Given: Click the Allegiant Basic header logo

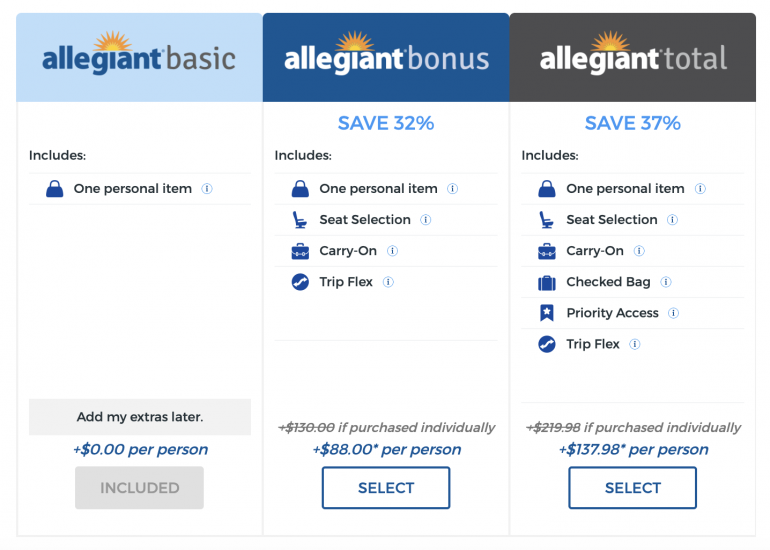Looking at the screenshot, I should tap(139, 56).
